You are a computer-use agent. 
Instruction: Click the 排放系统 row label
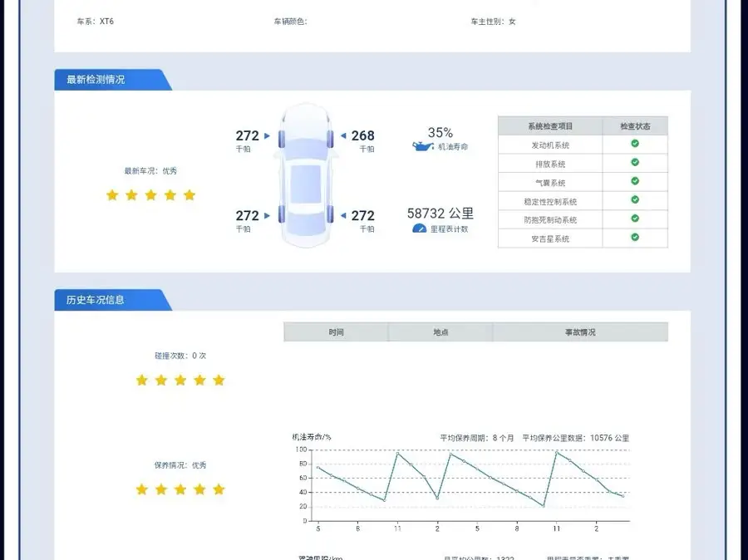(550, 164)
